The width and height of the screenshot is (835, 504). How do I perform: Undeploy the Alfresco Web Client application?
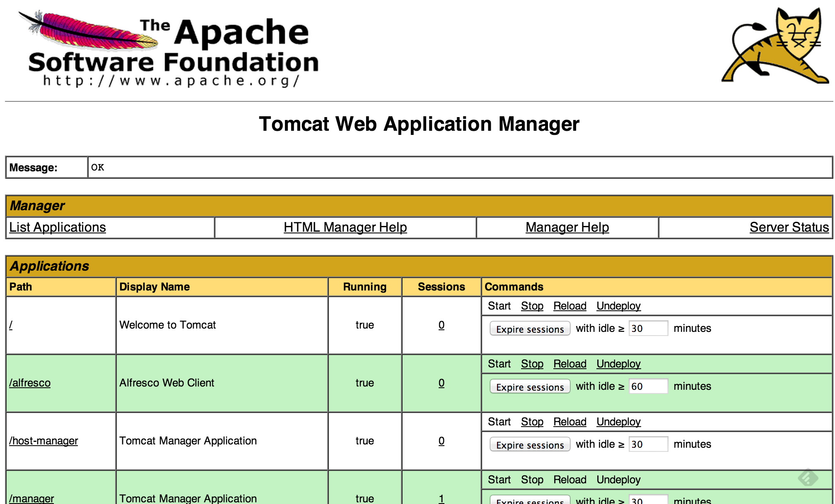point(618,364)
